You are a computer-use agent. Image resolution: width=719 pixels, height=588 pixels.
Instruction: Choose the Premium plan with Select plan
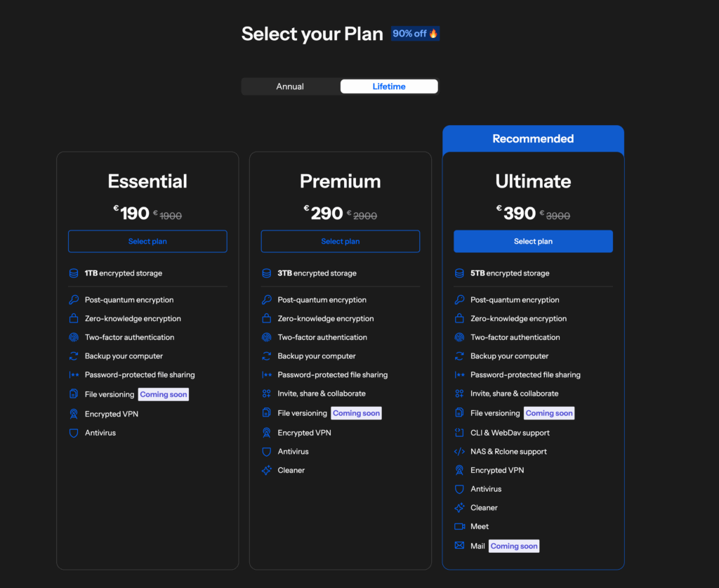[x=341, y=242]
